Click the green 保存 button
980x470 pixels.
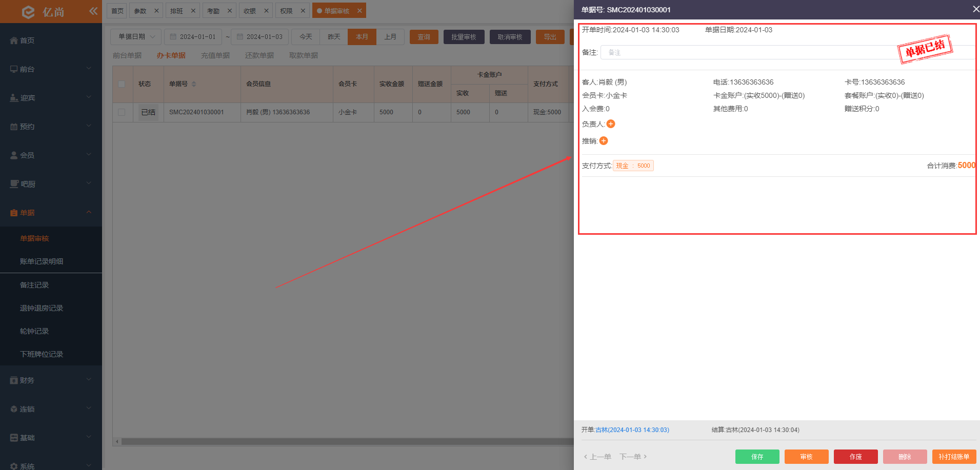[757, 457]
